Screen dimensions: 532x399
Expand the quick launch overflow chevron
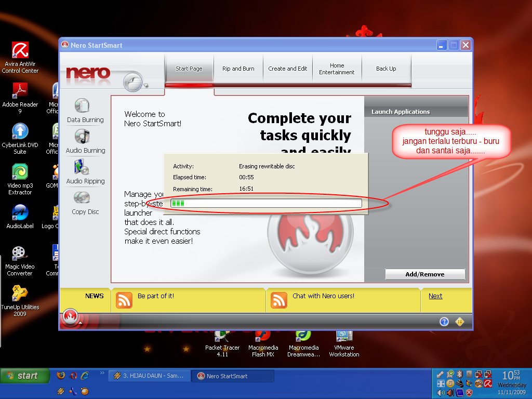[x=102, y=373]
